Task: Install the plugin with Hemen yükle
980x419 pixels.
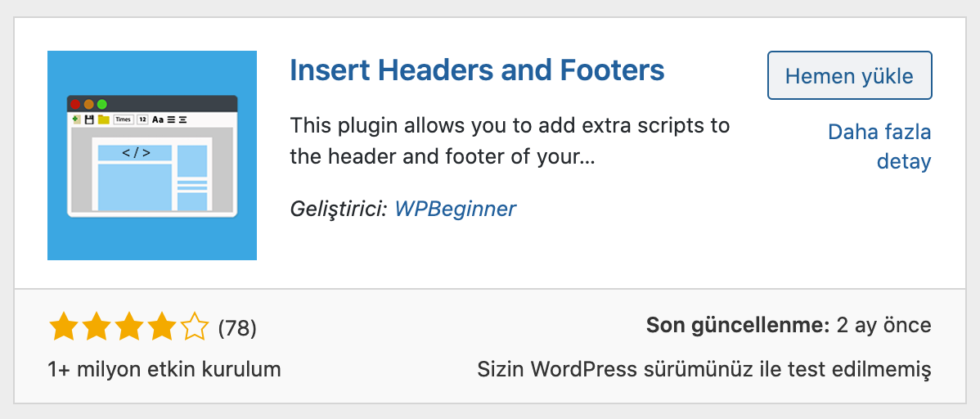Action: (x=849, y=75)
